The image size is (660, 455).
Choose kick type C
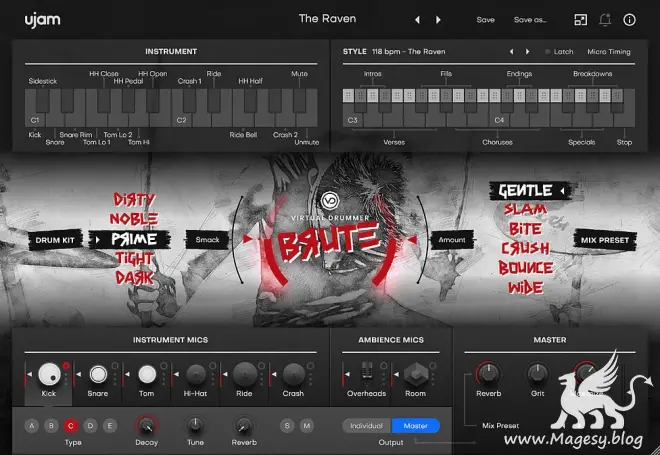tap(70, 426)
